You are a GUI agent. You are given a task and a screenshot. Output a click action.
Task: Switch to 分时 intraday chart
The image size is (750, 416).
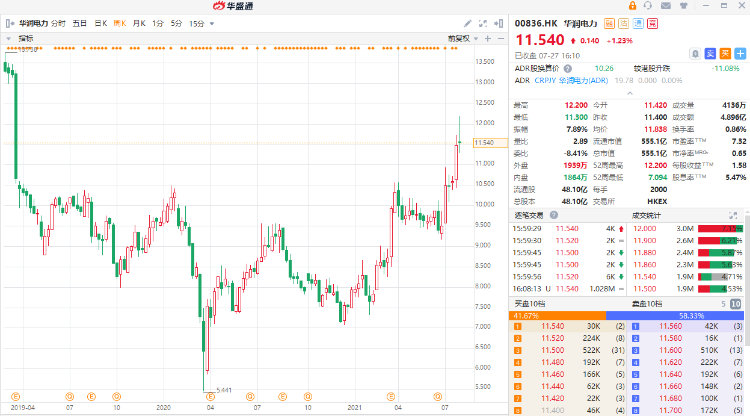58,23
